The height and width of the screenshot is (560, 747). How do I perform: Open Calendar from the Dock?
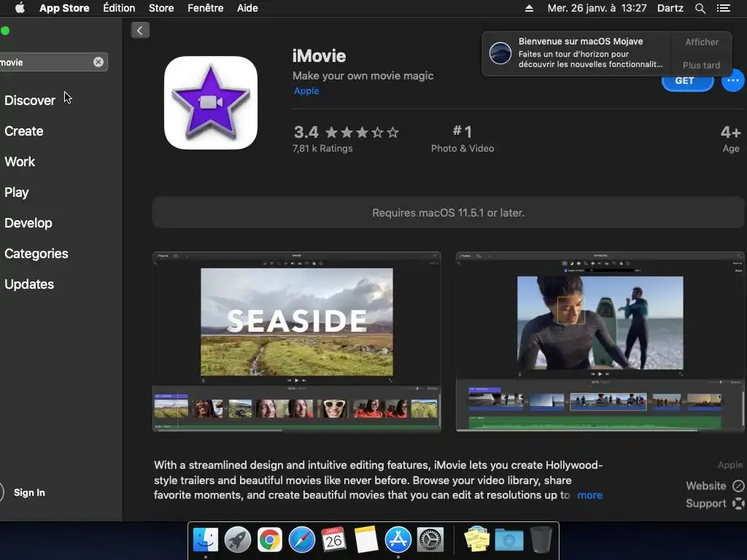[x=333, y=540]
